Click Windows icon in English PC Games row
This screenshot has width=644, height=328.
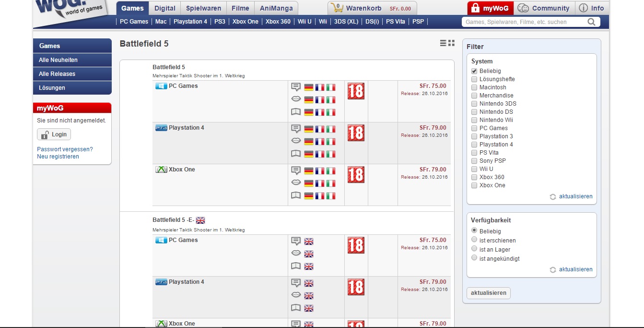[161, 240]
